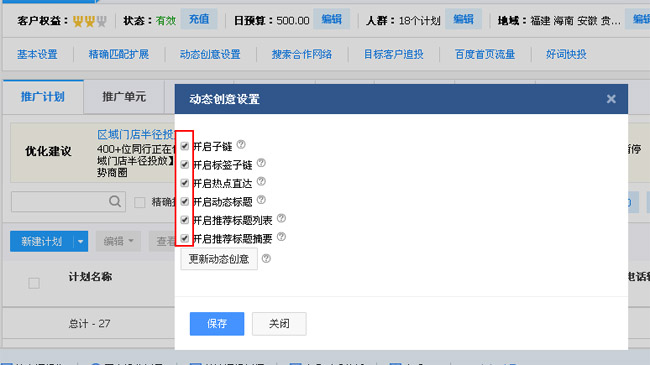Click the help icon beside 开启热点直达
The height and width of the screenshot is (365, 650).
point(261,182)
